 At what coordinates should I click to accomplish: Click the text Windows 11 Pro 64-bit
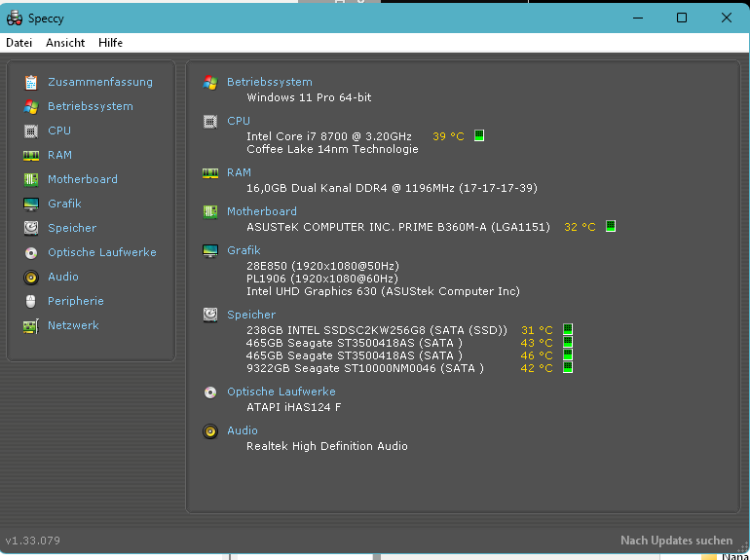click(x=309, y=97)
